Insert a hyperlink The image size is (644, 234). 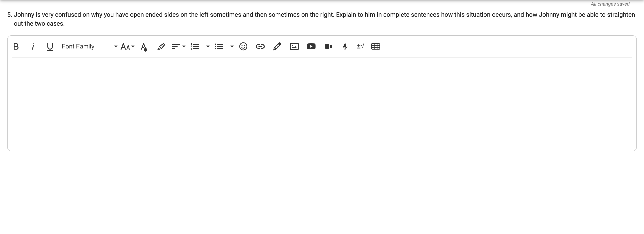pyautogui.click(x=260, y=46)
